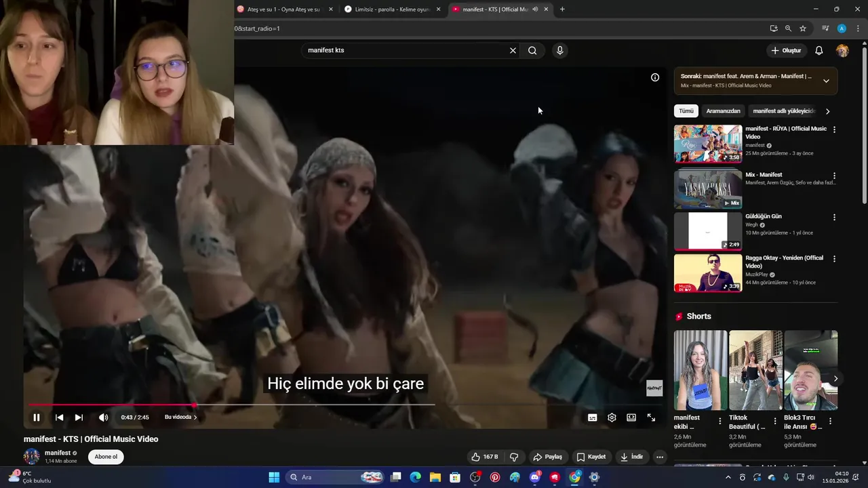Open options menu for 'manifest - RÜYA'

(834, 129)
